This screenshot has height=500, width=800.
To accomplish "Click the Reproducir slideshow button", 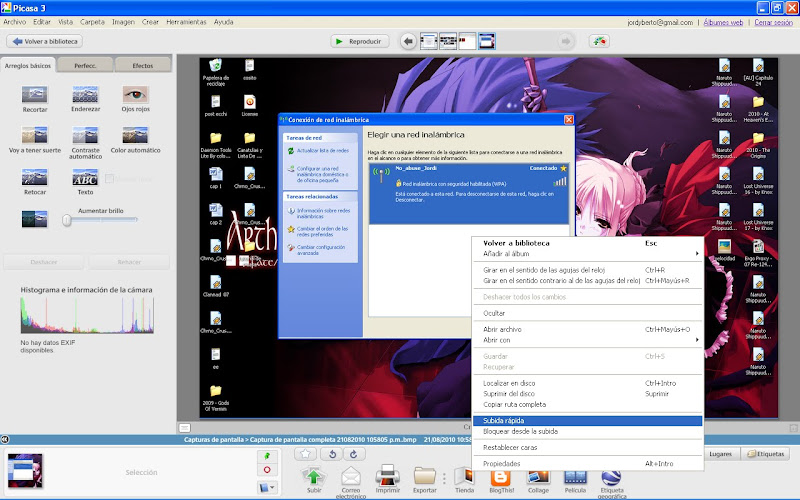I will 360,41.
